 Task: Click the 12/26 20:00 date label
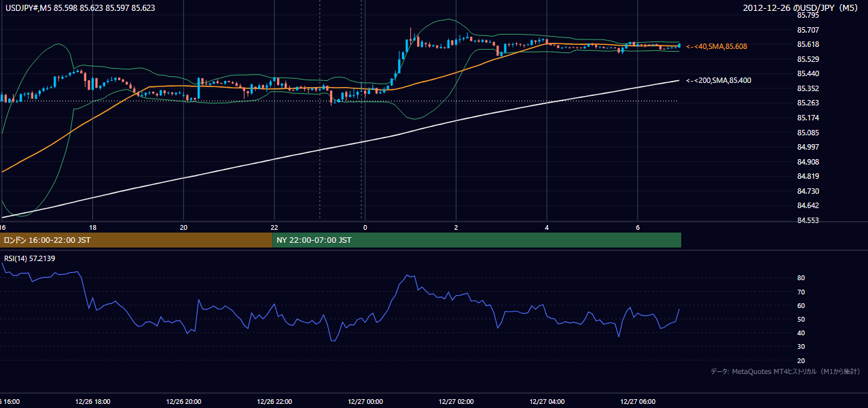point(183,402)
